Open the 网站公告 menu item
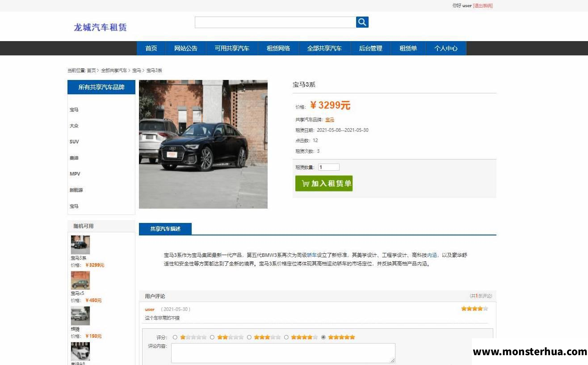This screenshot has height=365, width=588. click(186, 48)
